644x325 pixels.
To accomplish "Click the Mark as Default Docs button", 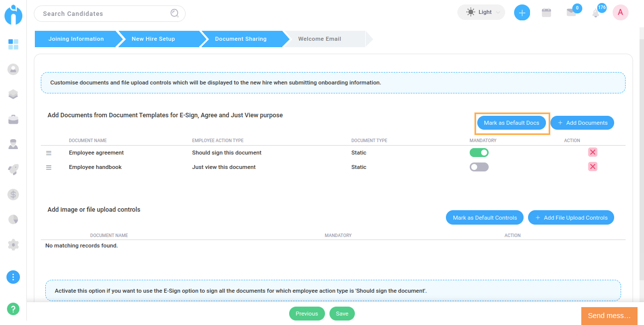I will [512, 123].
